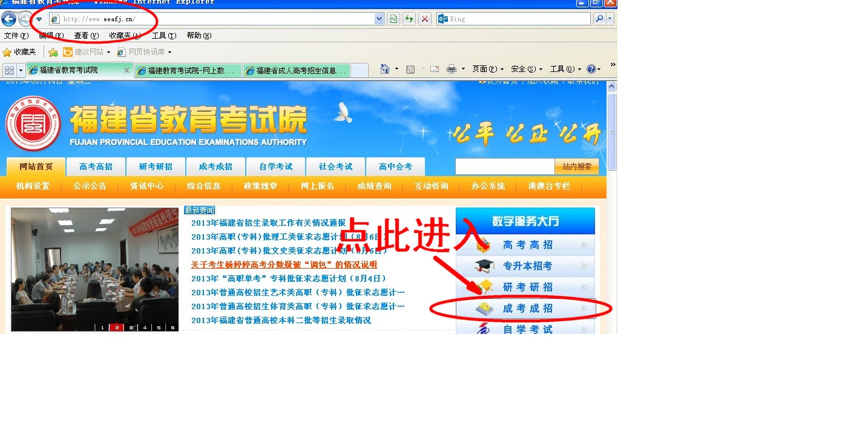Click slideshow page number 3
The width and height of the screenshot is (868, 446).
click(131, 327)
